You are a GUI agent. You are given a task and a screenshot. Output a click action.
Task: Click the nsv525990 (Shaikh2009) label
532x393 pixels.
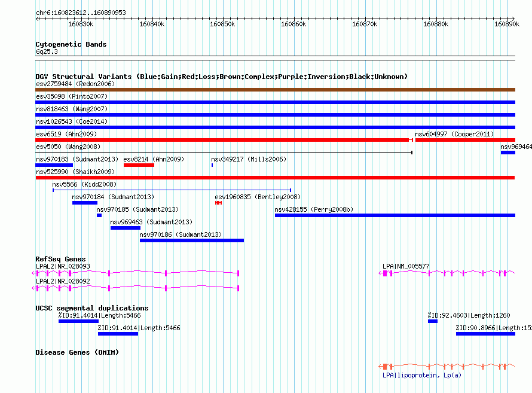(75, 172)
